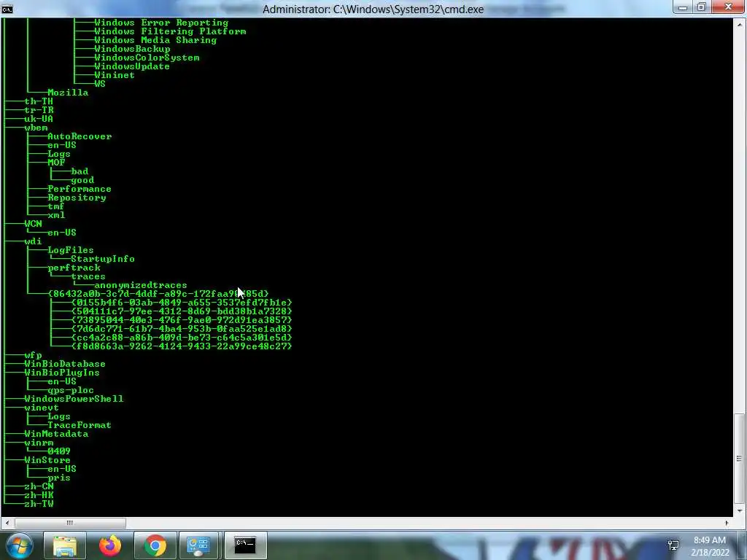Click the GUID starting with {504111c7
The height and width of the screenshot is (560, 747).
tap(182, 311)
